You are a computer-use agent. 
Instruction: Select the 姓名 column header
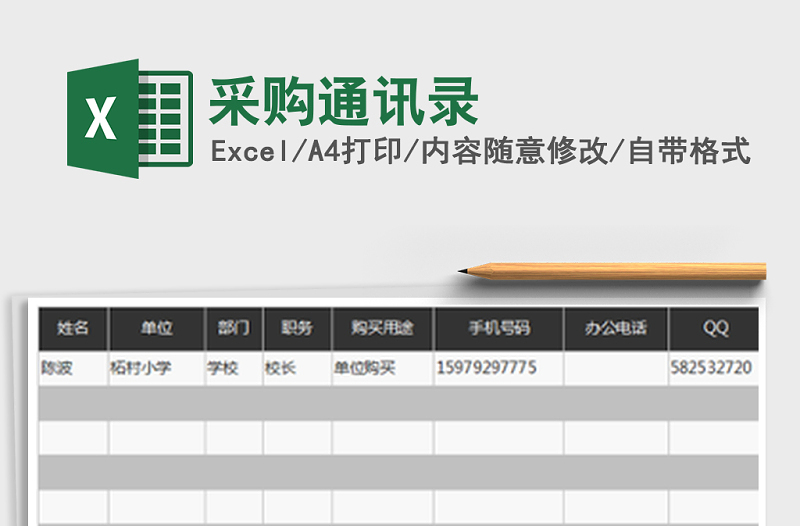point(73,328)
